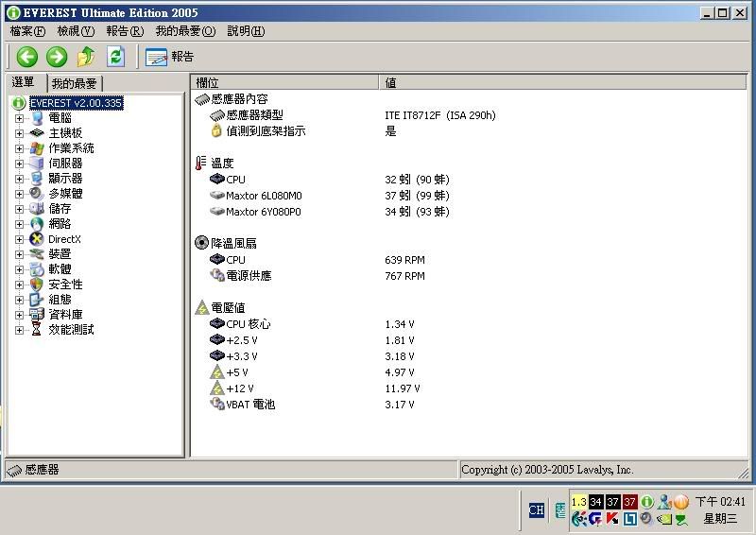Refresh the sensor readings
Screen dimensions: 756x535
pyautogui.click(x=115, y=57)
